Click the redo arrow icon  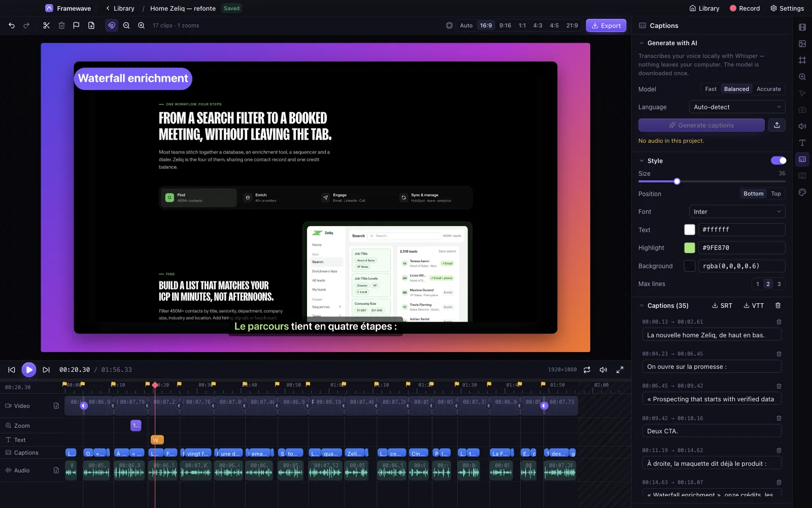click(x=26, y=25)
